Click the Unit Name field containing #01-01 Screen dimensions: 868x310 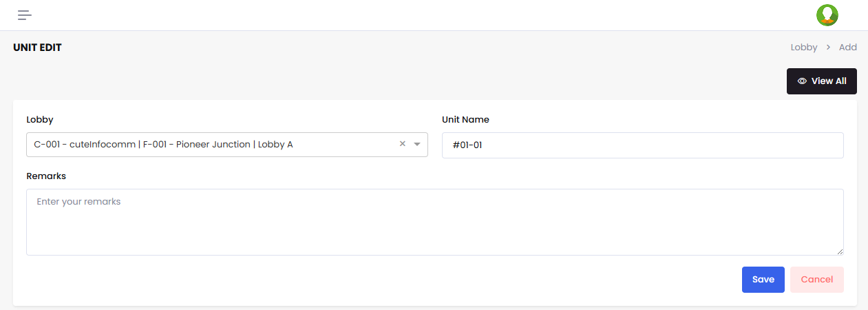[x=642, y=145]
